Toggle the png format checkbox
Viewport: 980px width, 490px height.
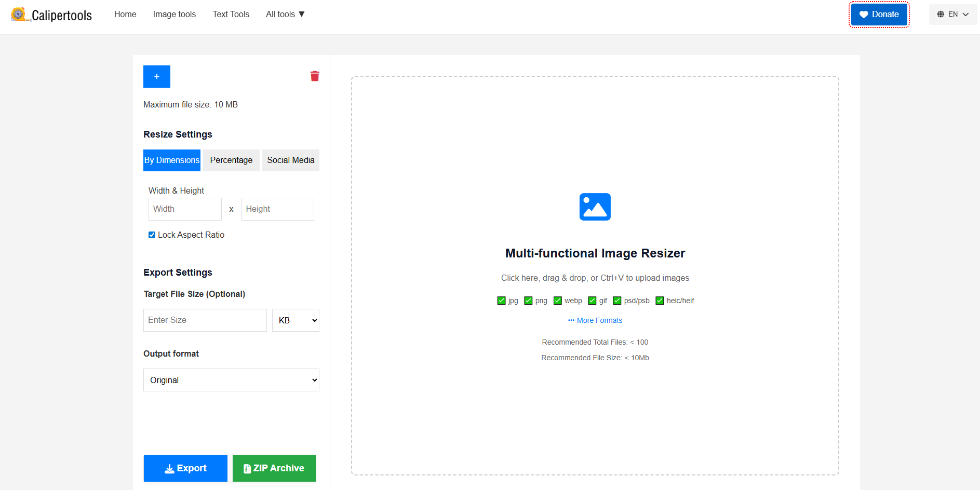tap(528, 301)
